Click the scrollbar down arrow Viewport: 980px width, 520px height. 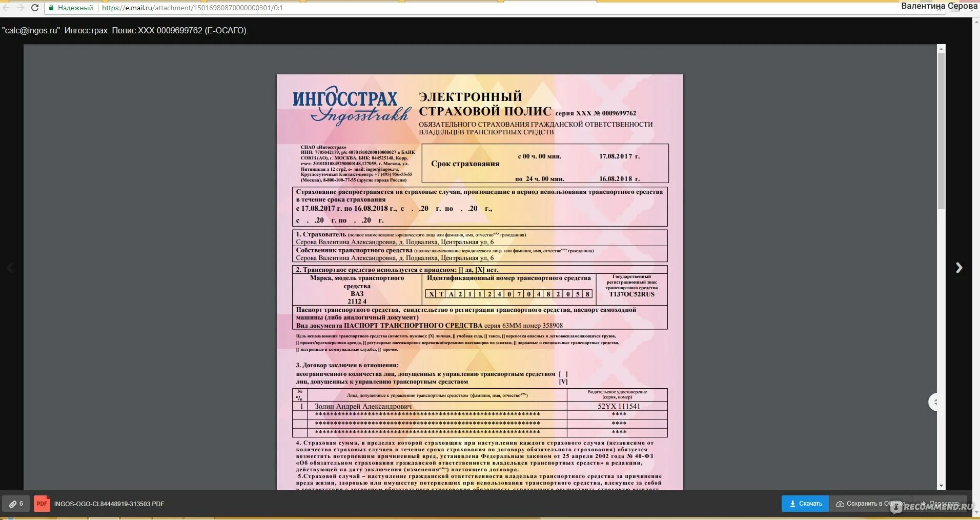[x=941, y=486]
